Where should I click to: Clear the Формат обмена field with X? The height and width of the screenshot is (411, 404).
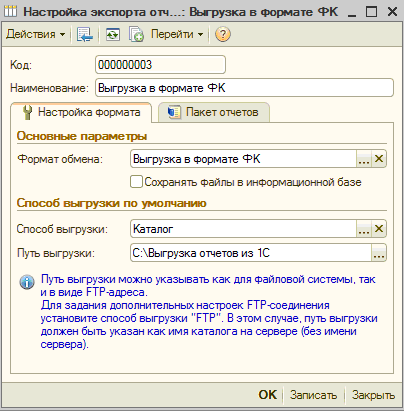(379, 159)
